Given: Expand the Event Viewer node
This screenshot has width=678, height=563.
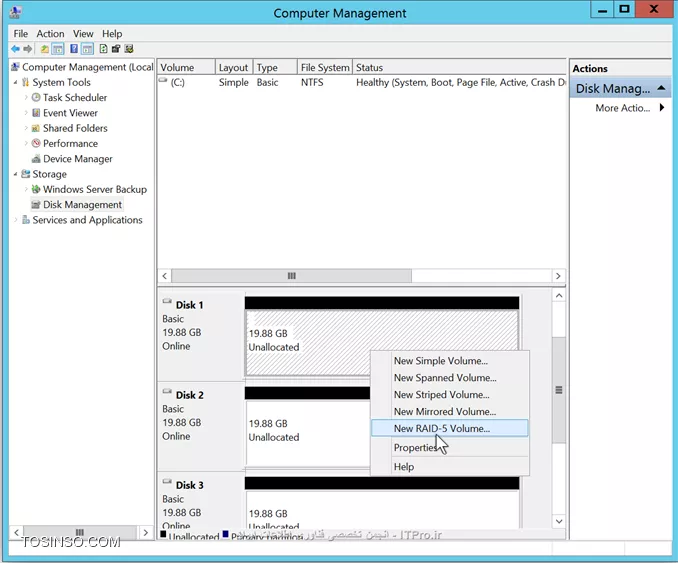Looking at the screenshot, I should [x=26, y=113].
